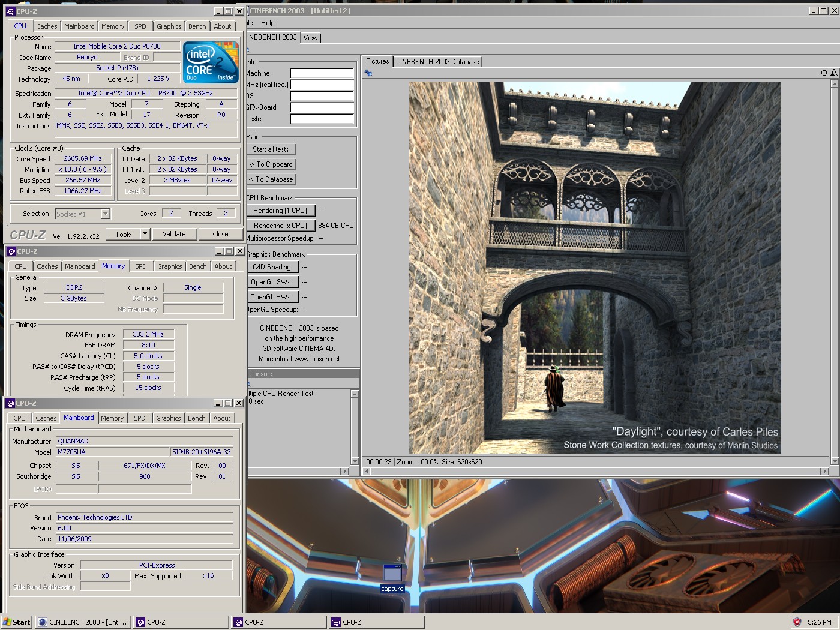This screenshot has height=630, width=840.
Task: Start the OpenGL HW-L test
Action: [x=271, y=297]
